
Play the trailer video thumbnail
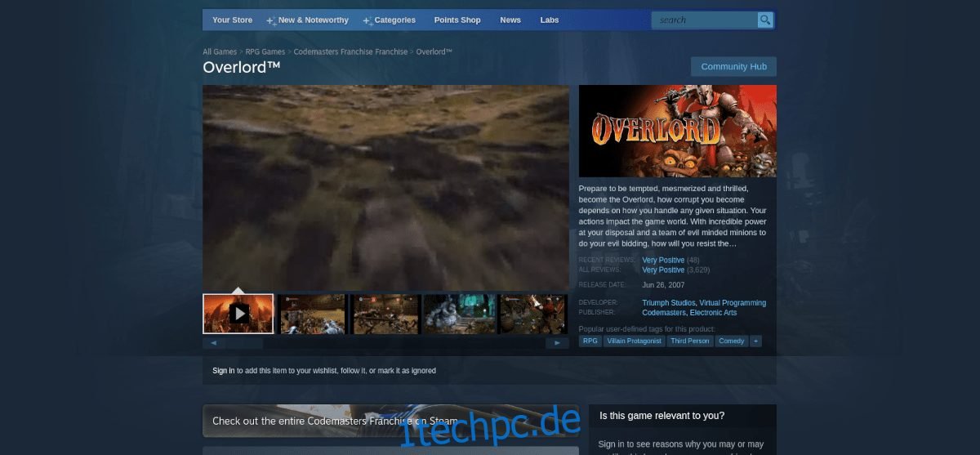(x=238, y=314)
